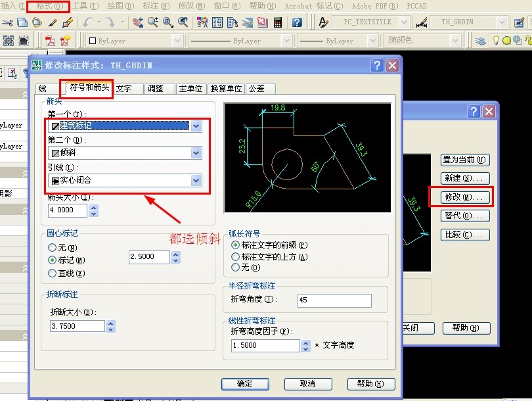Image resolution: width=532 pixels, height=401 pixels.
Task: Click the Zoom Realtime magnifier icon
Action: click(x=153, y=22)
